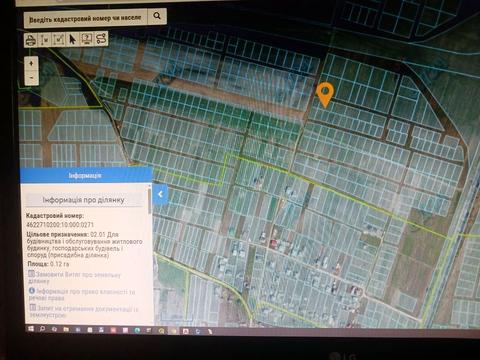Zoom in with the plus button
480x360 pixels.
31,63
